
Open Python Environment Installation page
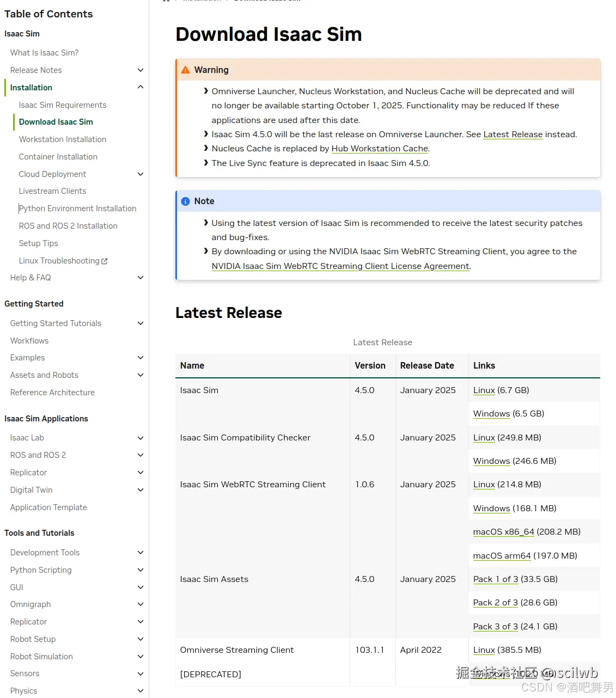(x=77, y=209)
